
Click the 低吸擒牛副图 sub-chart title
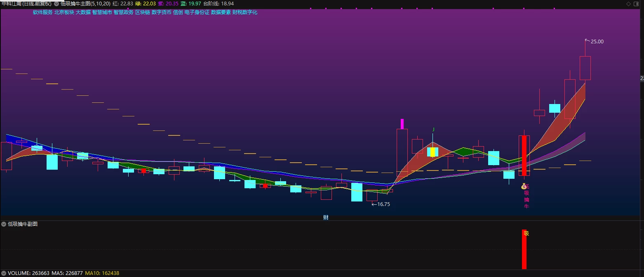point(23,224)
